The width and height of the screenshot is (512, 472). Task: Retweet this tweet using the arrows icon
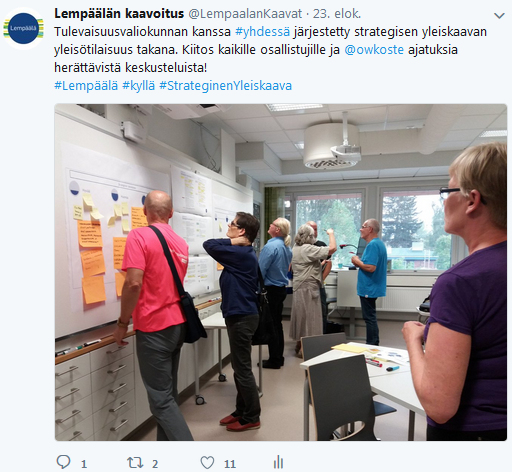[135, 463]
